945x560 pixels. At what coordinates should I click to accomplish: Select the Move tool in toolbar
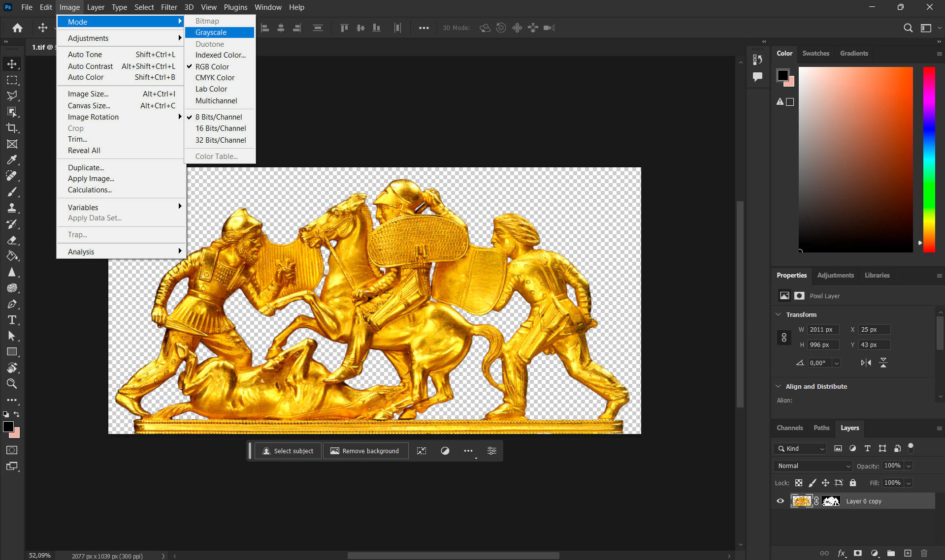[12, 64]
